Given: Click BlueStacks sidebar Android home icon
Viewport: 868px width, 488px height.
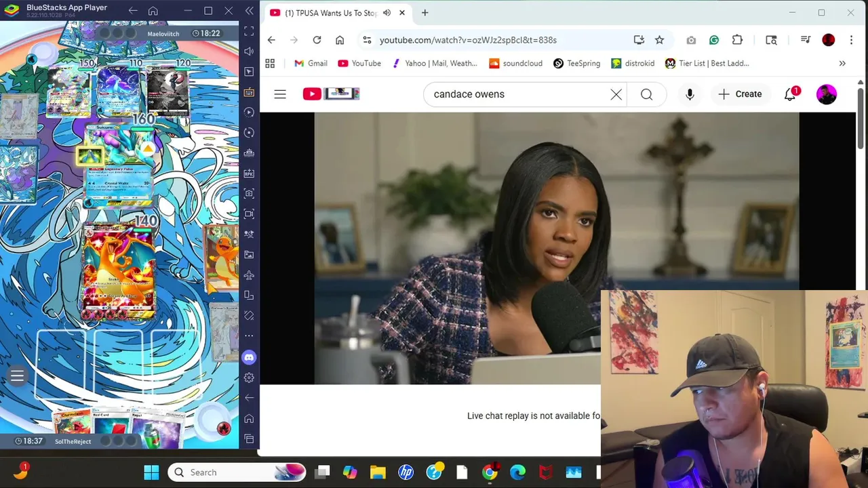Looking at the screenshot, I should pos(249,418).
